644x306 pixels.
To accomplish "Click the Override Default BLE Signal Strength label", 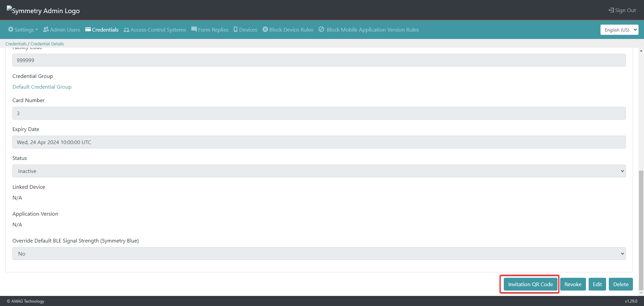I will click(75, 241).
